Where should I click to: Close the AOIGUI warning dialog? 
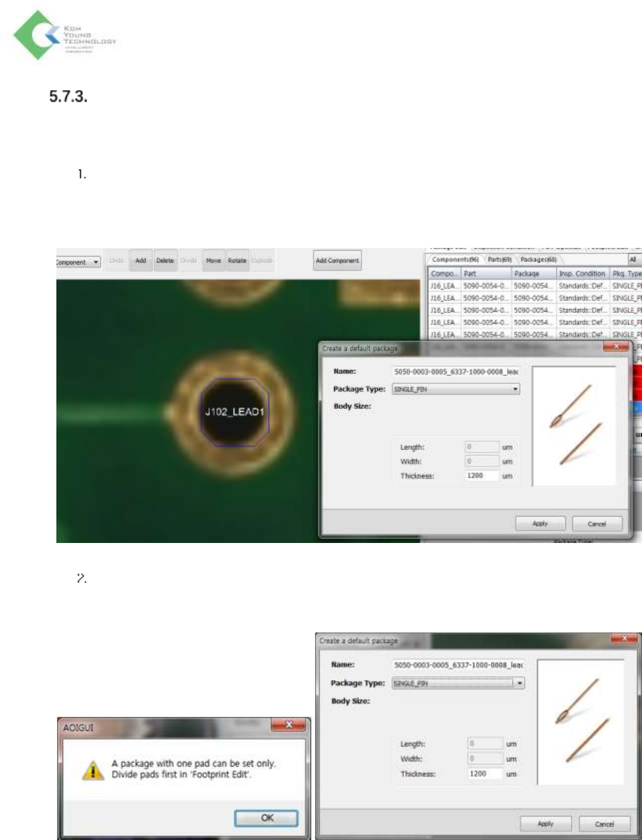point(290,725)
